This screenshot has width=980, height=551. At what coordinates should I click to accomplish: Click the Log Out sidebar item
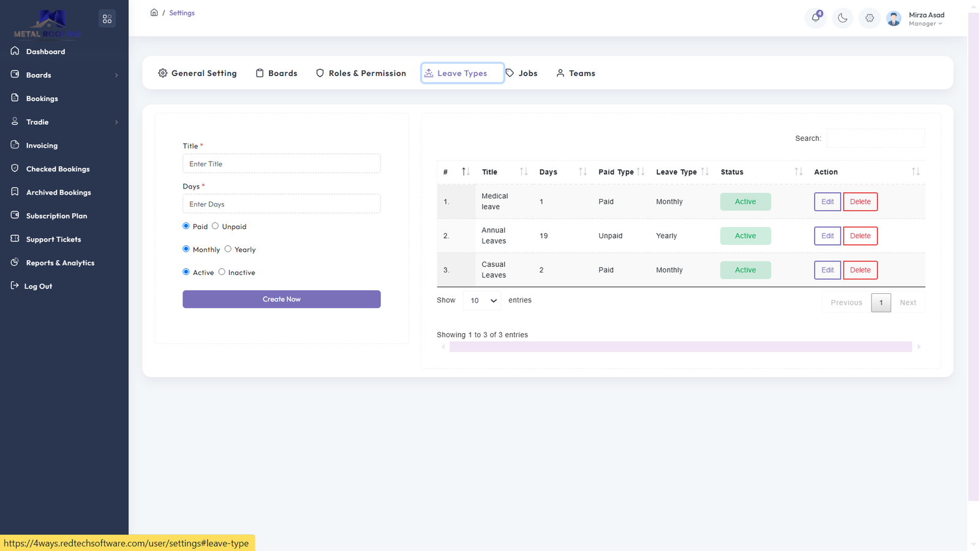click(x=38, y=286)
